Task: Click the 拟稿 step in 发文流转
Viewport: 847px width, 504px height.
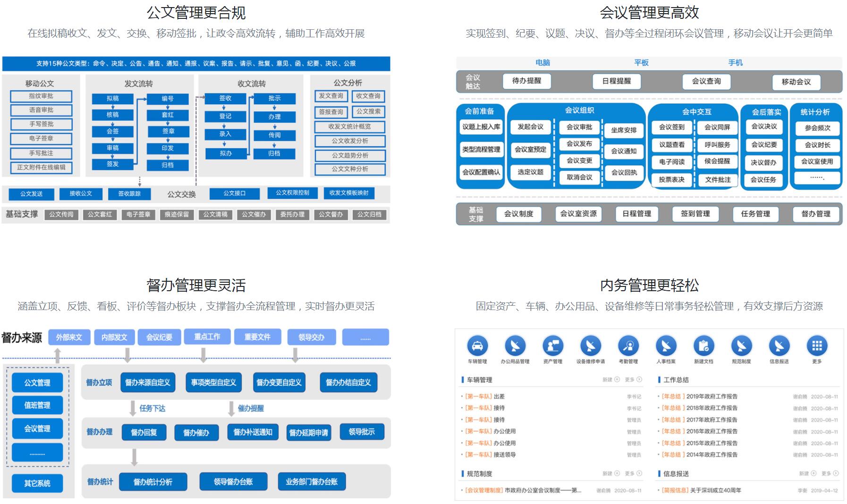Action: 112,99
